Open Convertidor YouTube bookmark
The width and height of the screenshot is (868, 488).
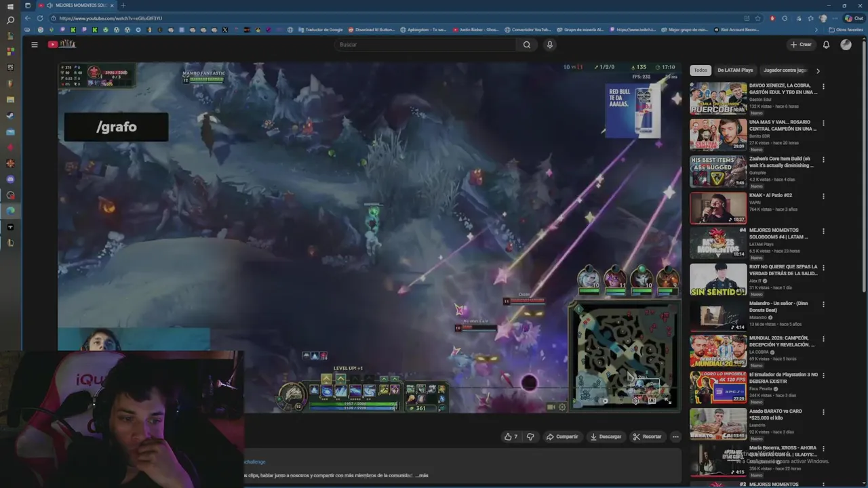[x=527, y=30]
